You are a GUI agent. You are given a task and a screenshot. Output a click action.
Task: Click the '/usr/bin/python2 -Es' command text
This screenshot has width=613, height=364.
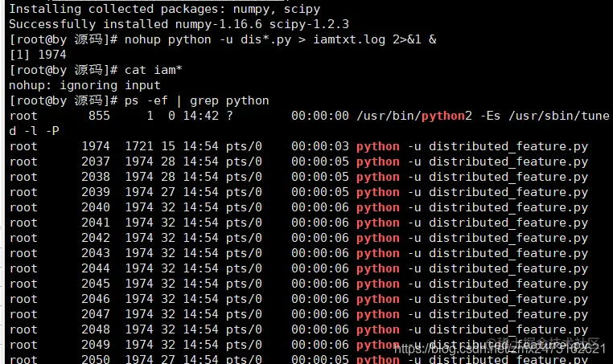[x=429, y=116]
